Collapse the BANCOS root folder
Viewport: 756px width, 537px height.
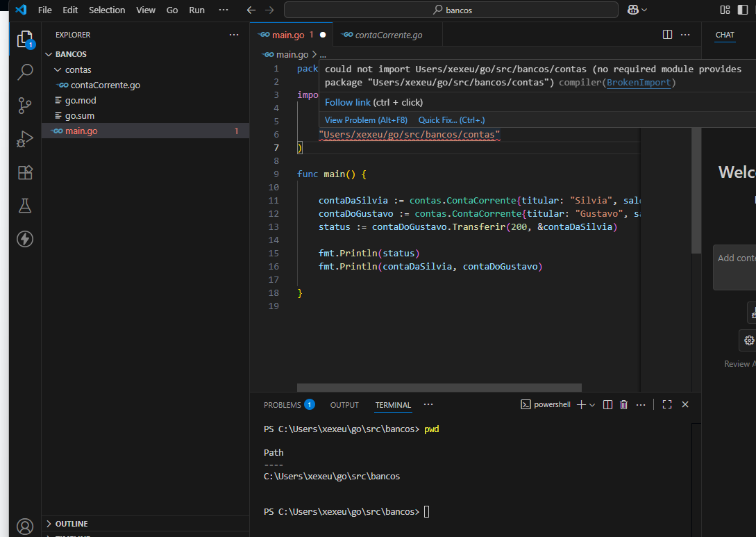pyautogui.click(x=146, y=54)
